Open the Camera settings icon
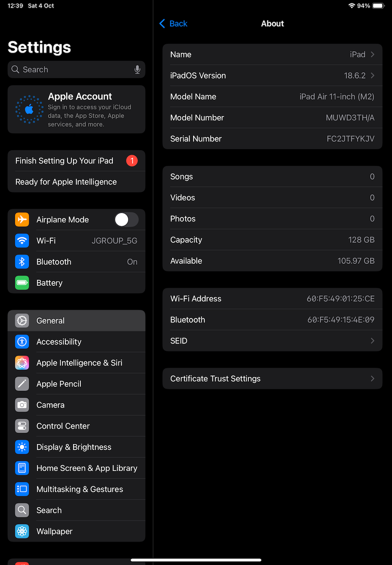392x565 pixels. tap(22, 405)
